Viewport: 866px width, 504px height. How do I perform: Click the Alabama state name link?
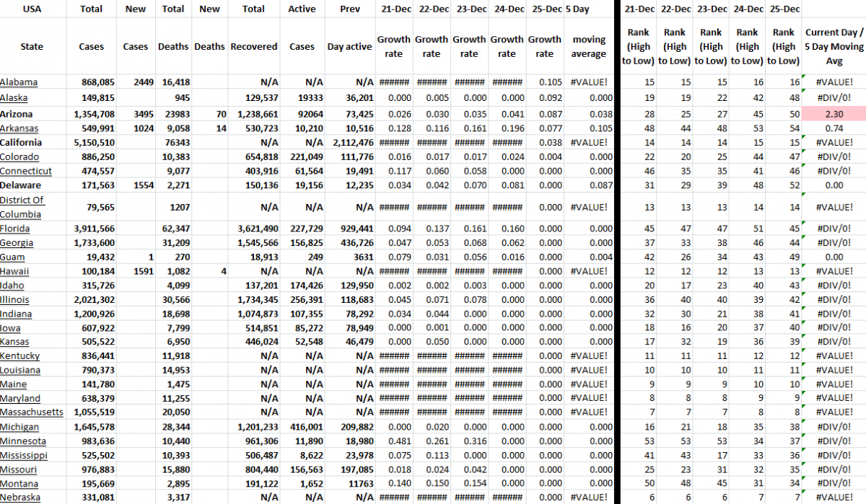19,82
